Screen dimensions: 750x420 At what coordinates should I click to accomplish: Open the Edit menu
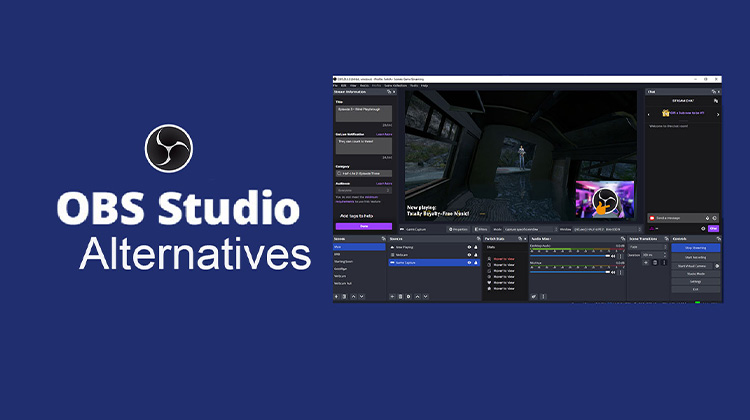(343, 86)
